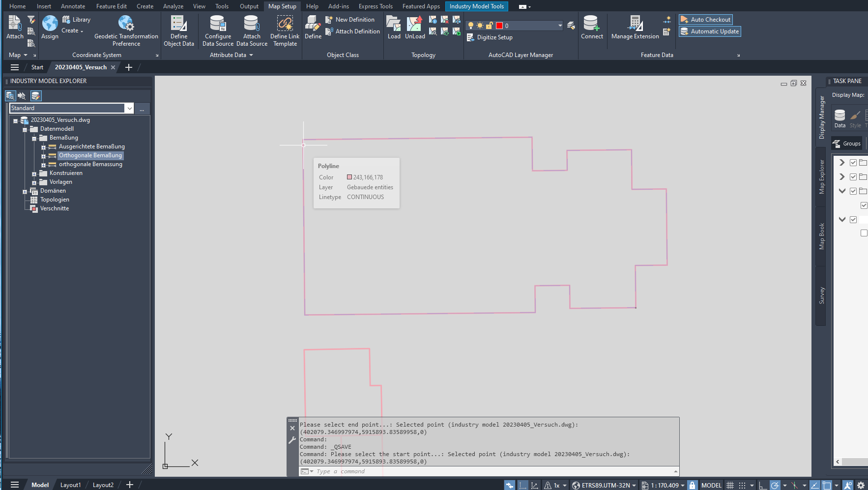Click the red color swatch in the layer control
This screenshot has width=868, height=490.
tap(500, 25)
